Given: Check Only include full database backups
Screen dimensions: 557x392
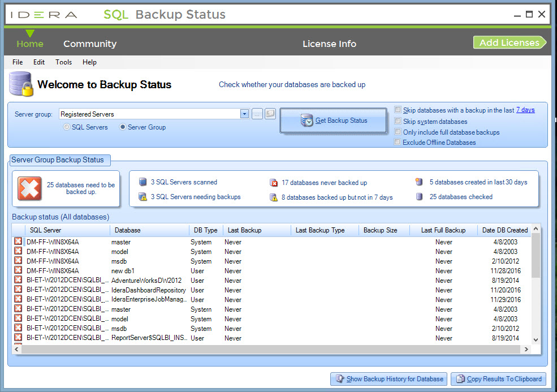Looking at the screenshot, I should (x=398, y=131).
